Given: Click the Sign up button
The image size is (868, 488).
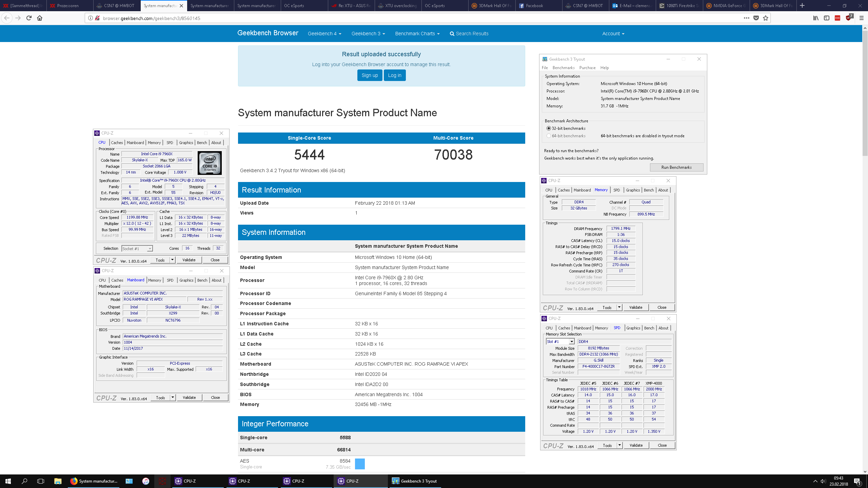Looking at the screenshot, I should click(x=370, y=75).
